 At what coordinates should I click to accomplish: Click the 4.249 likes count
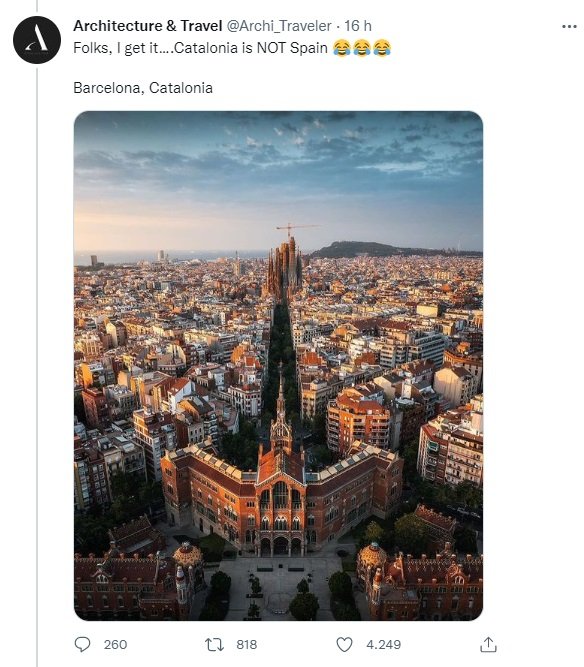tap(384, 644)
